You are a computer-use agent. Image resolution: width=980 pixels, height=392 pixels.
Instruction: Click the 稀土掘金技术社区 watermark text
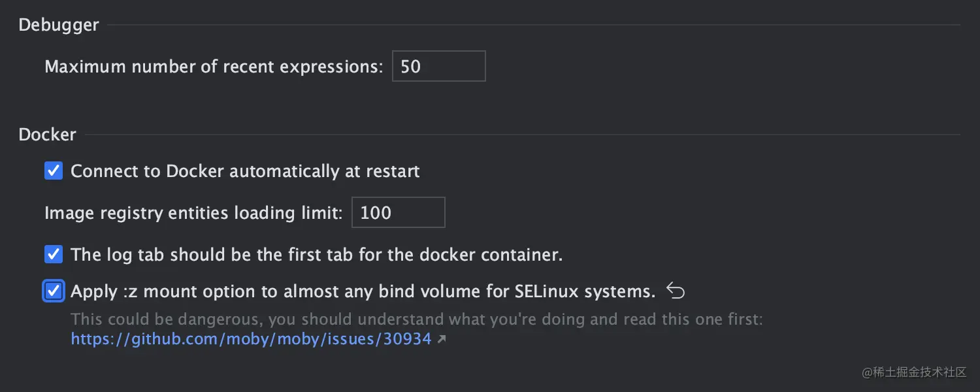913,372
